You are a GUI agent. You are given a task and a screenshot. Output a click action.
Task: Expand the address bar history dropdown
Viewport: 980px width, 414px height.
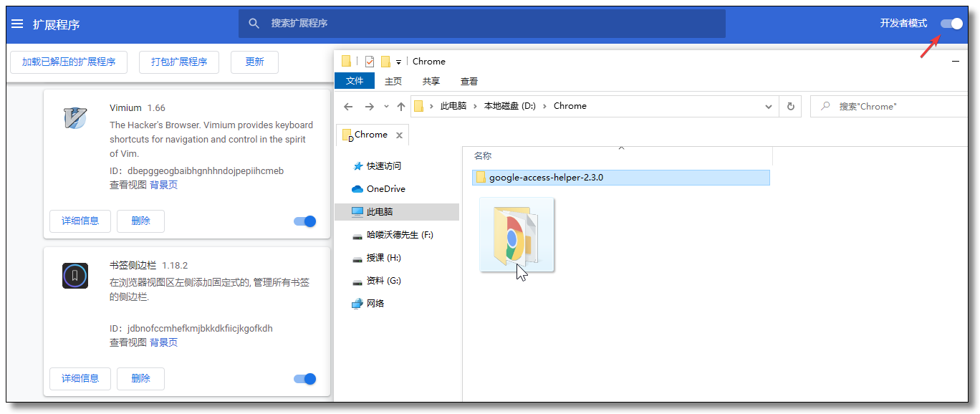[x=770, y=106]
